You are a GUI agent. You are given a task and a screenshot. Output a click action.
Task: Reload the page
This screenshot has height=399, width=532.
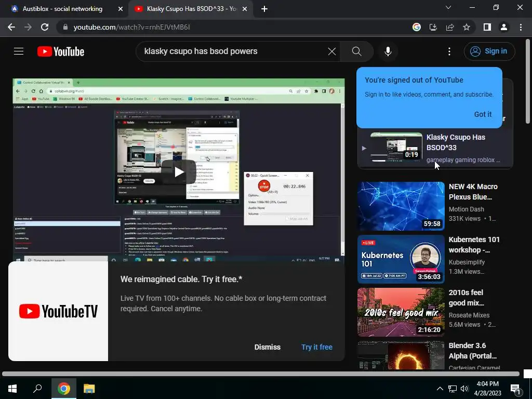pos(45,27)
